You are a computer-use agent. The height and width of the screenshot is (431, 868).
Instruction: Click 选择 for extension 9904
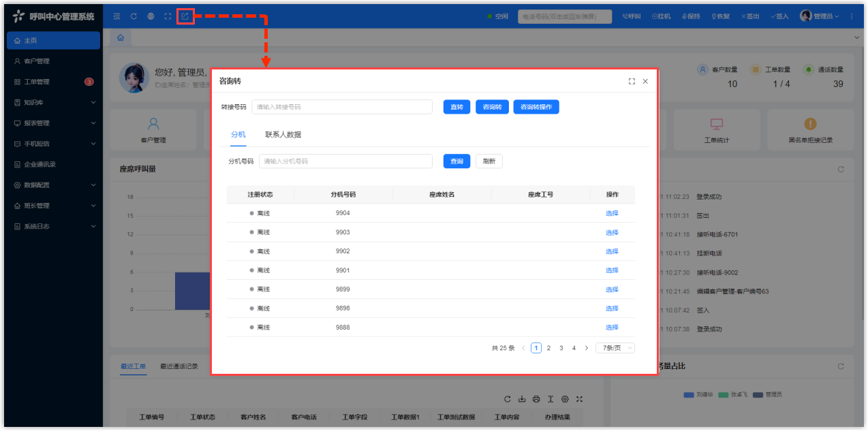(612, 213)
